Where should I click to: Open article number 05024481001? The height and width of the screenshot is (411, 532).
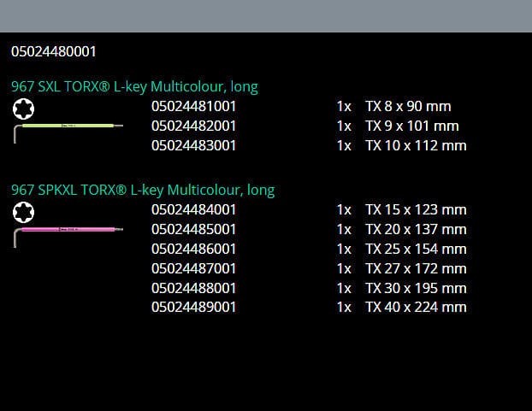tap(194, 106)
